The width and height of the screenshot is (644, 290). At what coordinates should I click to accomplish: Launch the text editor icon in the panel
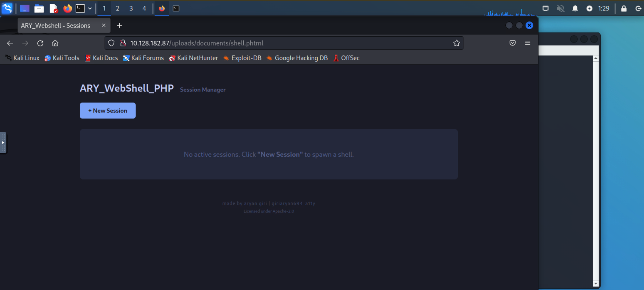click(x=53, y=9)
